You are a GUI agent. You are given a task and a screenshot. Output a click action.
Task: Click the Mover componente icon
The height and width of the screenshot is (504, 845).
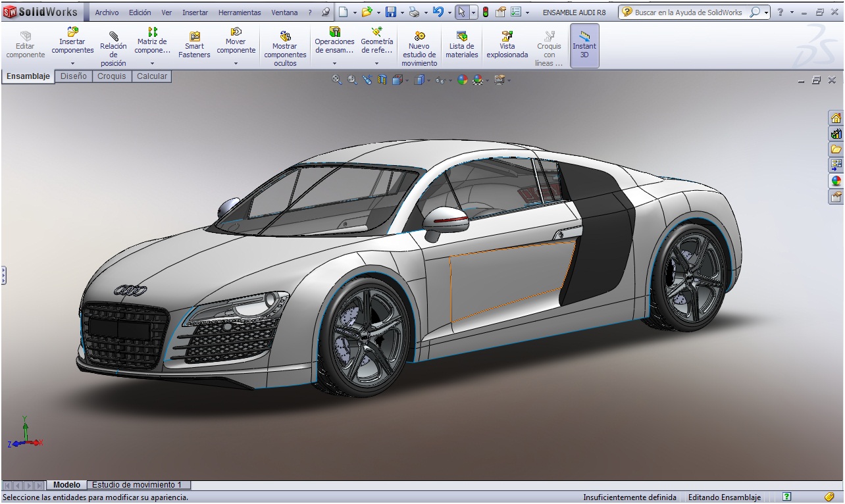(236, 32)
